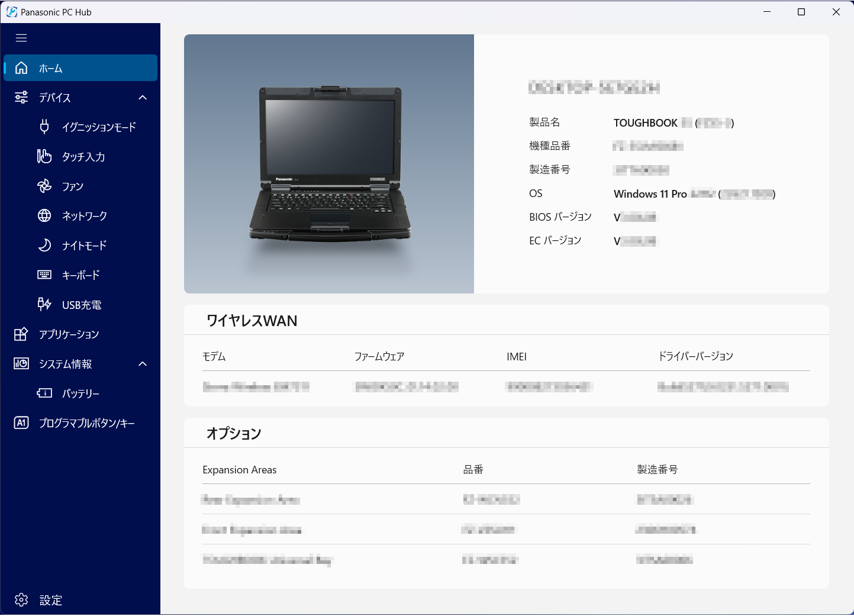Maximize the Panasonic PC Hub window

click(x=801, y=12)
